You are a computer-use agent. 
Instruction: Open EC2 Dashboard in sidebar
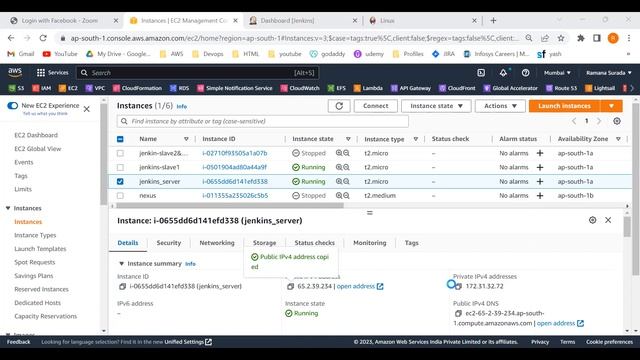pyautogui.click(x=36, y=135)
